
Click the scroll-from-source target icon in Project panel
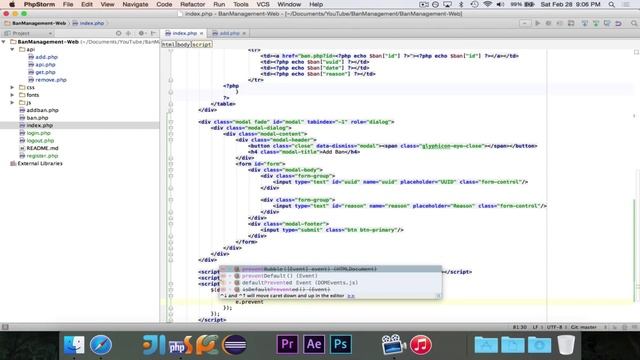point(118,33)
